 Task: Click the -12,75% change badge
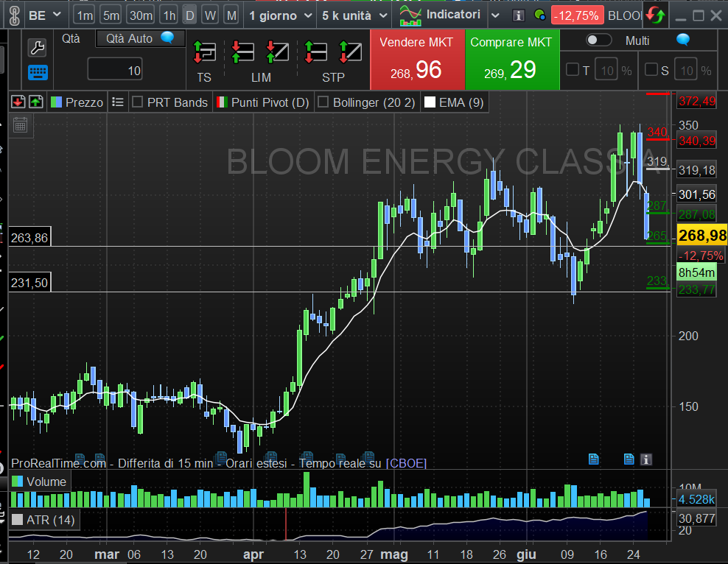(x=578, y=15)
